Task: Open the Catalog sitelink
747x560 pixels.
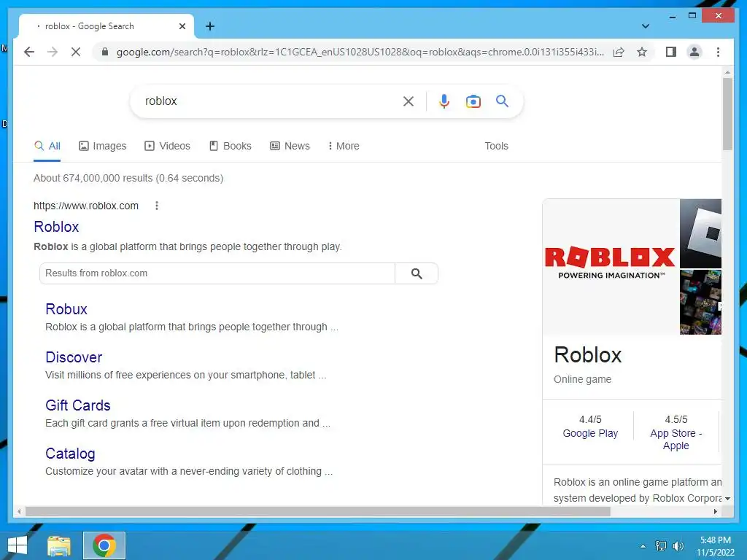Action: coord(70,454)
